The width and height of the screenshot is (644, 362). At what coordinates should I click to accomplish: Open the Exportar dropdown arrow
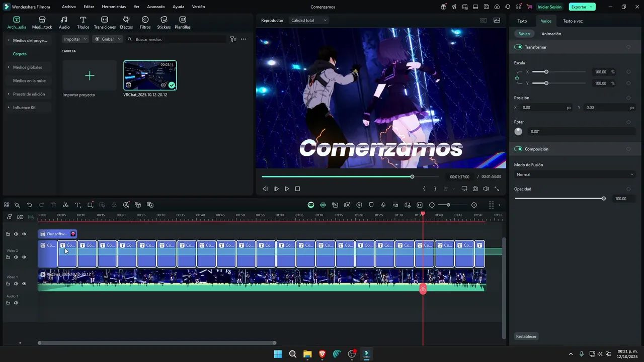[x=591, y=7]
